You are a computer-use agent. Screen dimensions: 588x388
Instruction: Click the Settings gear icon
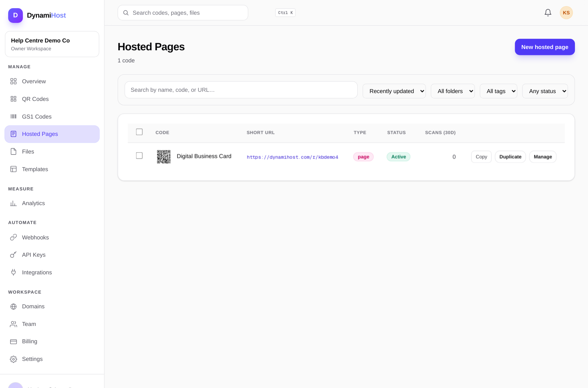point(13,359)
